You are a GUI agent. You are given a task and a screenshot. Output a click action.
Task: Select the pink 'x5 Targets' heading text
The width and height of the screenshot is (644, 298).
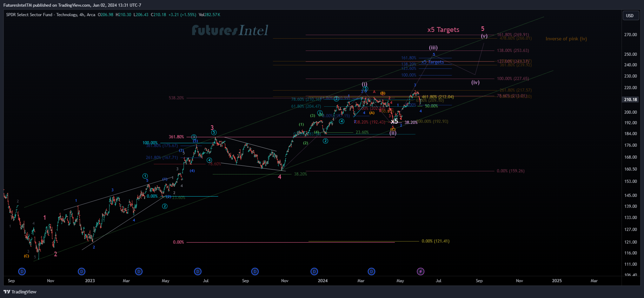(443, 30)
